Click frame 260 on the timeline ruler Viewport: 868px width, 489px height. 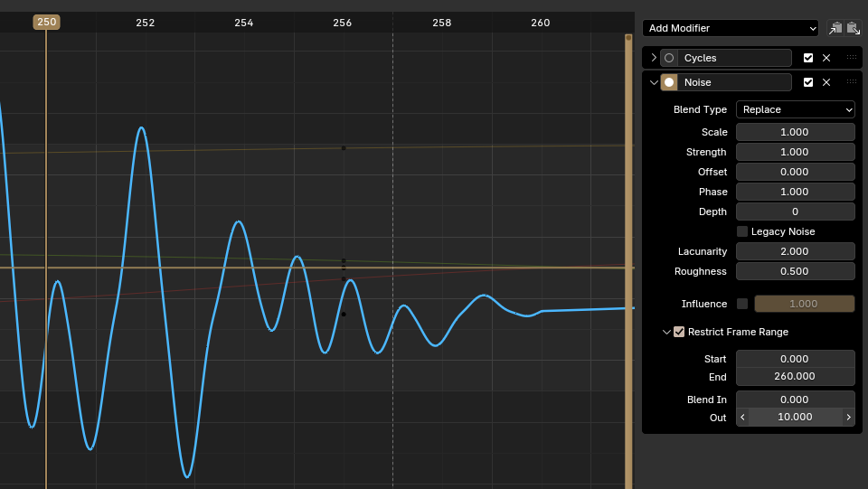[x=541, y=23]
